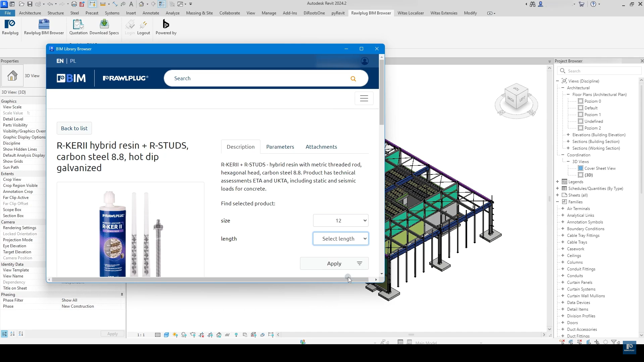Toggle Sun Path icon in view control bar

tap(175, 335)
